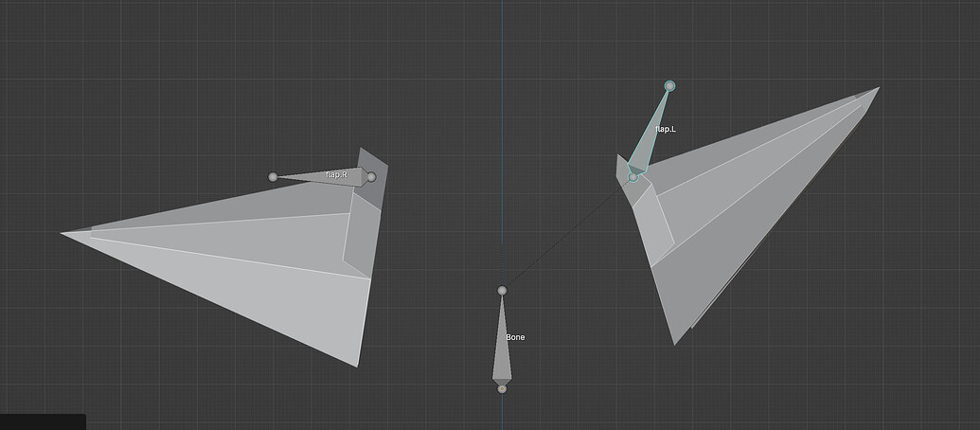Screen dimensions: 980x430
Task: Click the flap.R label text
Action: [x=336, y=175]
